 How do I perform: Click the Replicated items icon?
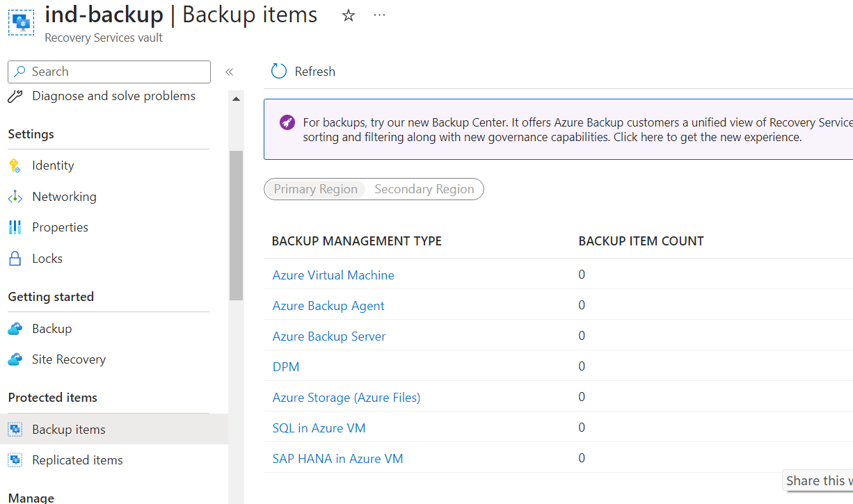15,460
